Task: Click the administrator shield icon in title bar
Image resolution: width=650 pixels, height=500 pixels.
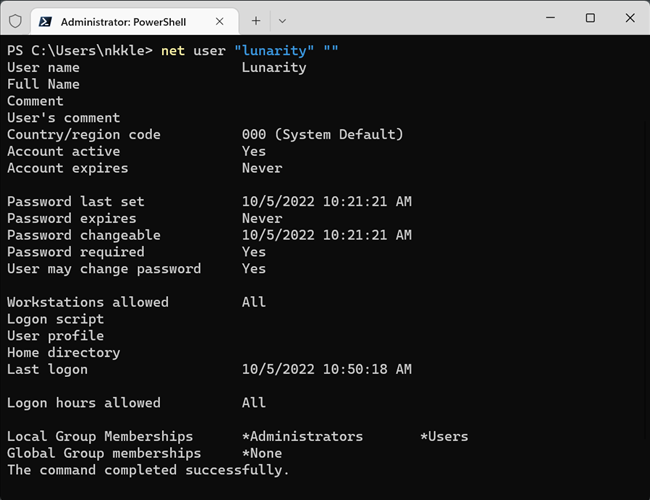Action: [x=15, y=20]
